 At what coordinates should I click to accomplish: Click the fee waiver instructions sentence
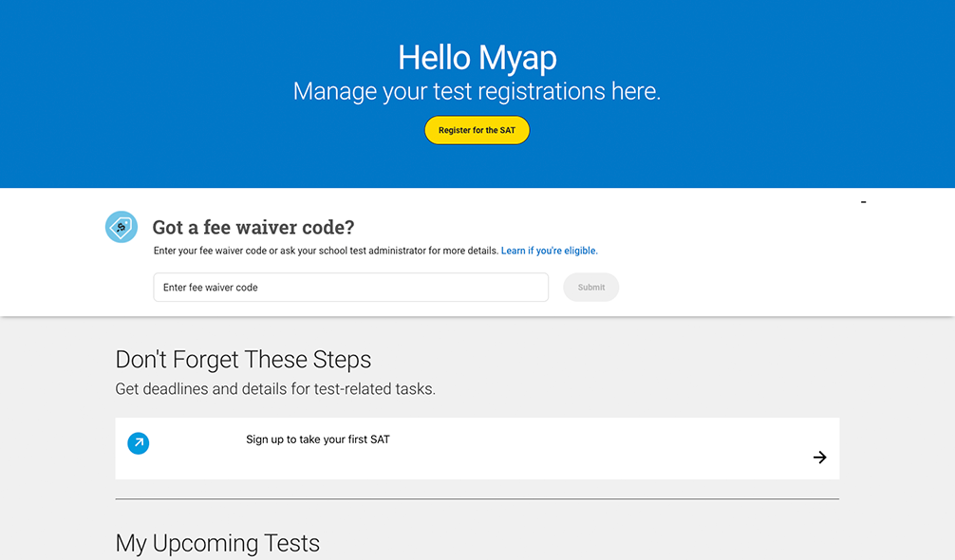point(326,251)
